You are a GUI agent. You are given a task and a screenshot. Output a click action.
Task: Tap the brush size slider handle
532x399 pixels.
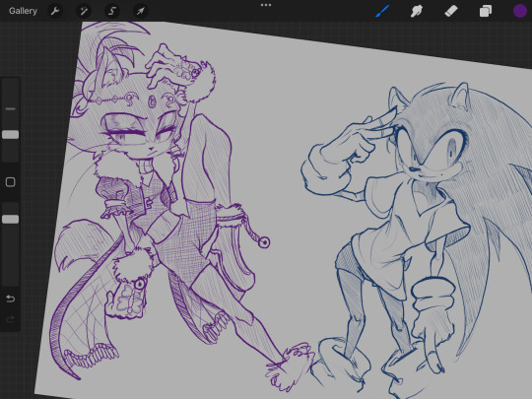11,135
